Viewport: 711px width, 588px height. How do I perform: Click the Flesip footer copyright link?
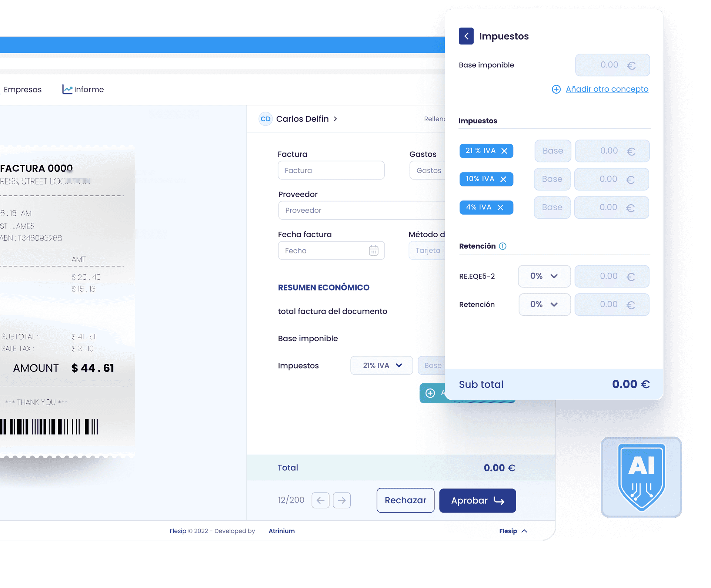pos(178,531)
